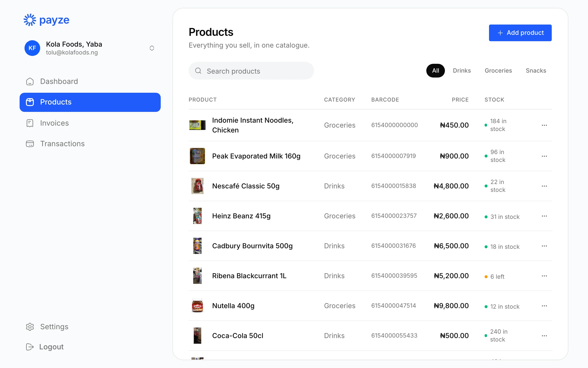Image resolution: width=588 pixels, height=368 pixels.
Task: Open more options for Ribena Blackcurrant 1L
Action: tap(544, 276)
